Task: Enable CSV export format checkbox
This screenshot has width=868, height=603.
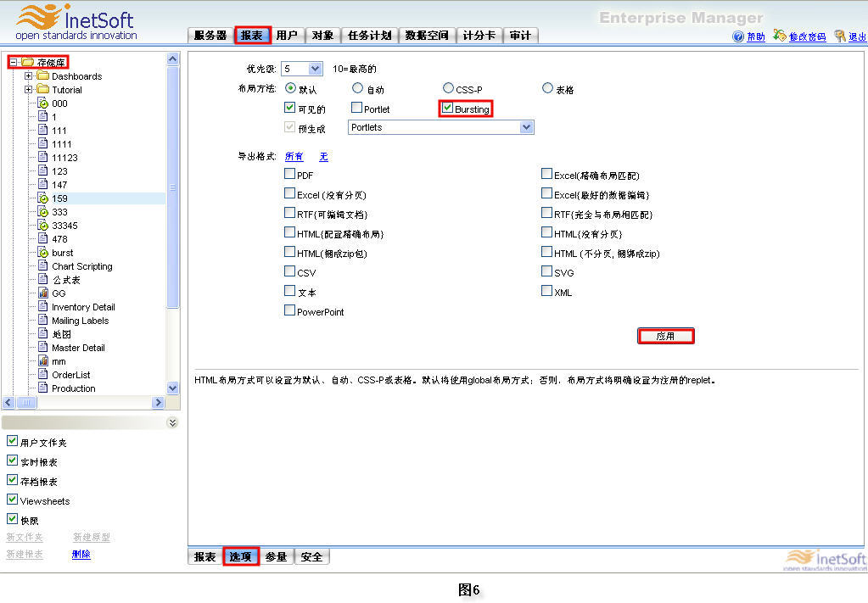Action: (289, 271)
